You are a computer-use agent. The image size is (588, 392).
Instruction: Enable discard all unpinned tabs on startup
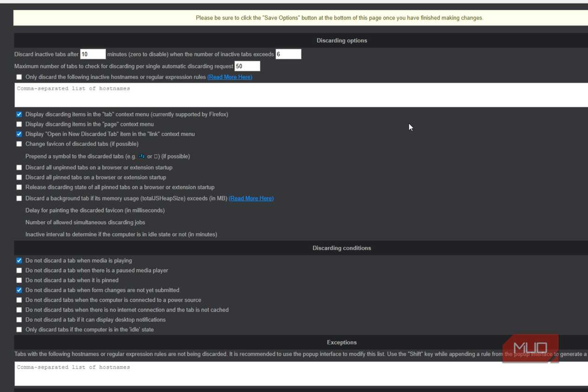[x=19, y=167]
